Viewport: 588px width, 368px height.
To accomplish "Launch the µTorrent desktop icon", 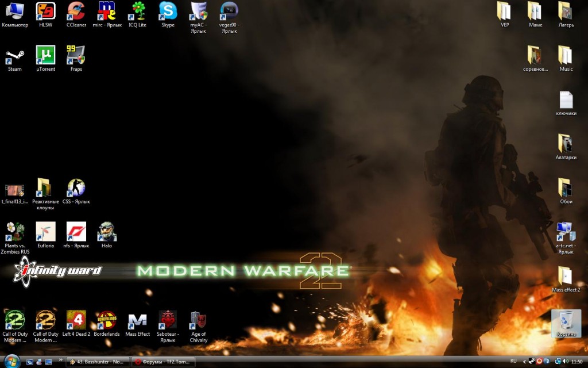I will [45, 56].
